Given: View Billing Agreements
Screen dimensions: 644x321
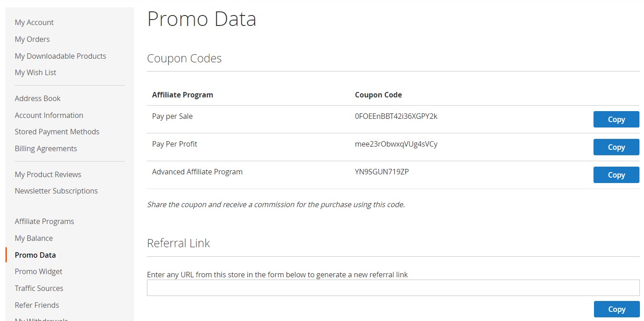Looking at the screenshot, I should (46, 148).
